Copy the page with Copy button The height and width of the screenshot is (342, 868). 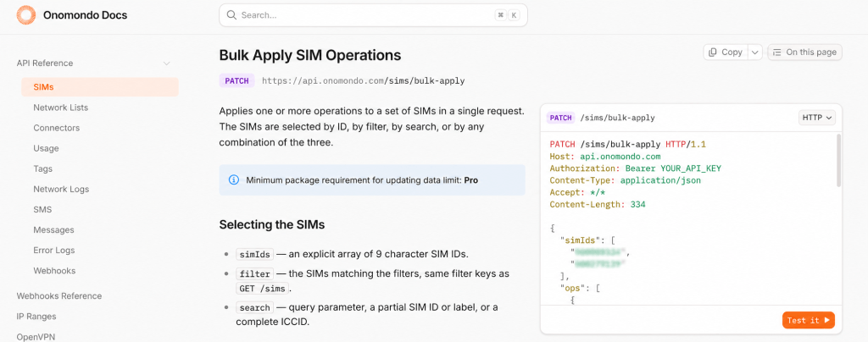coord(726,52)
